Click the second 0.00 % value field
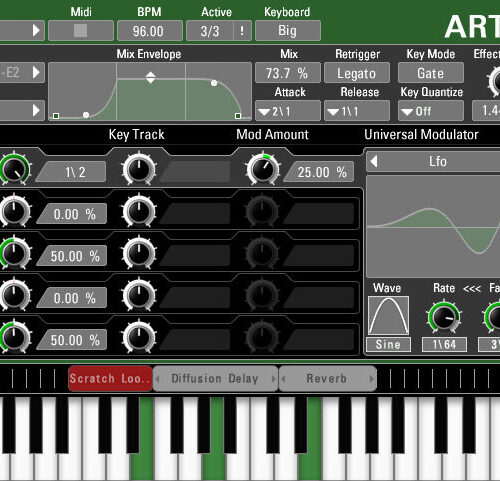The width and height of the screenshot is (500, 481). pos(72,298)
